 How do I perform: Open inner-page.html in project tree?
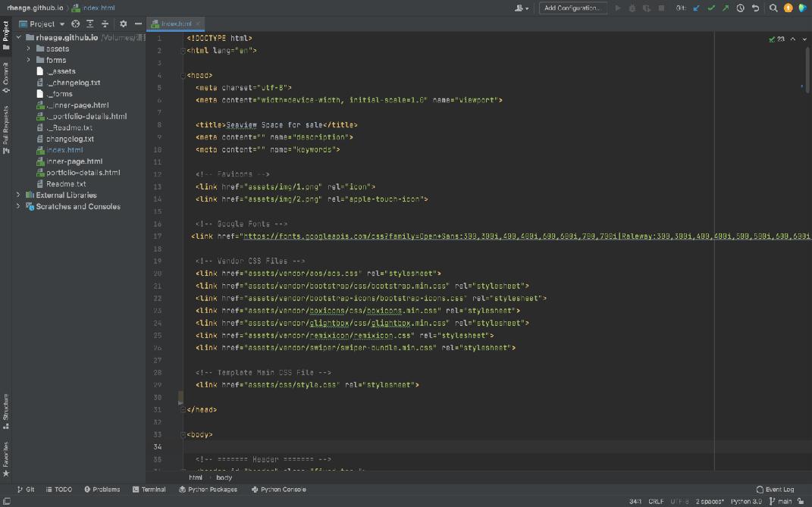click(x=70, y=161)
